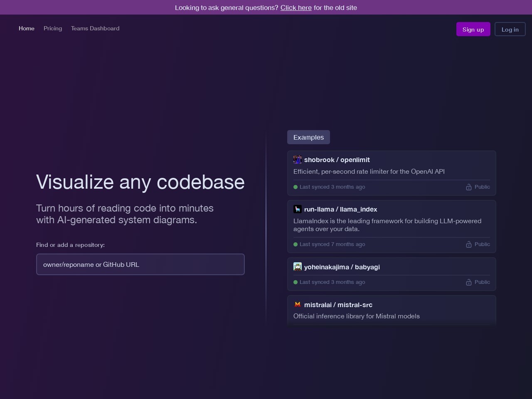Click the lock icon on babyagi card

pos(468,282)
